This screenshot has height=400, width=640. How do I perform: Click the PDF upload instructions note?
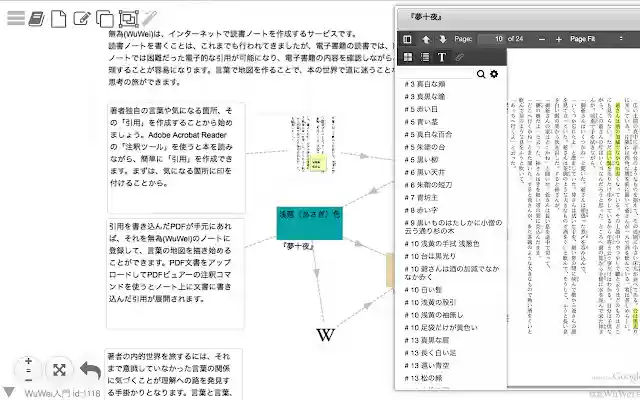pos(176,273)
